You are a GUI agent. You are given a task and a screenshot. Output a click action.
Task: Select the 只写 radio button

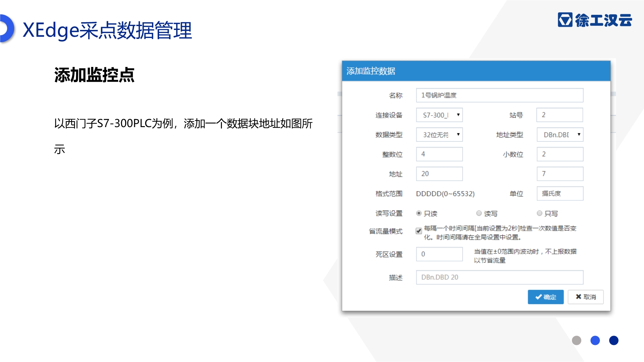click(x=539, y=213)
